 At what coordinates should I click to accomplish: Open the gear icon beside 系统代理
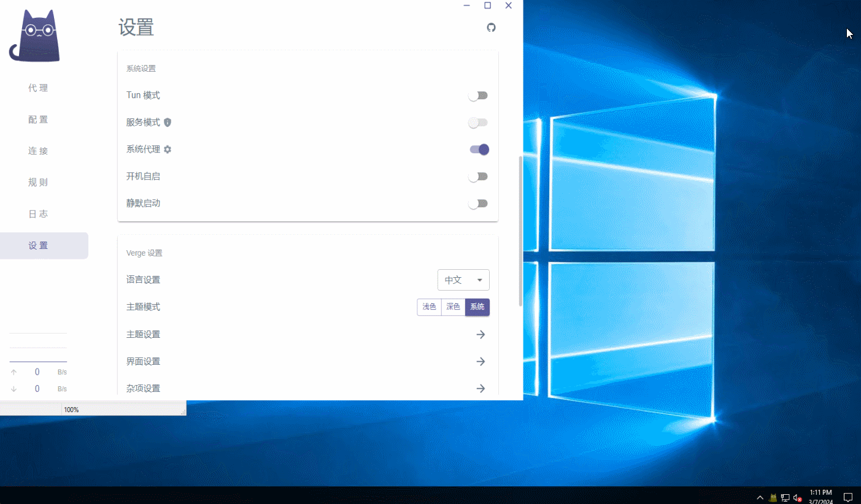click(168, 150)
